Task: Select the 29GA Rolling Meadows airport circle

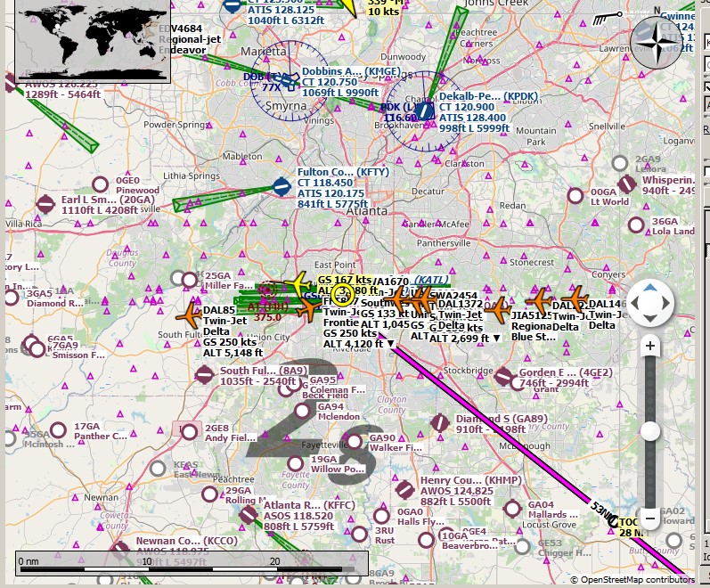Action: click(x=209, y=494)
